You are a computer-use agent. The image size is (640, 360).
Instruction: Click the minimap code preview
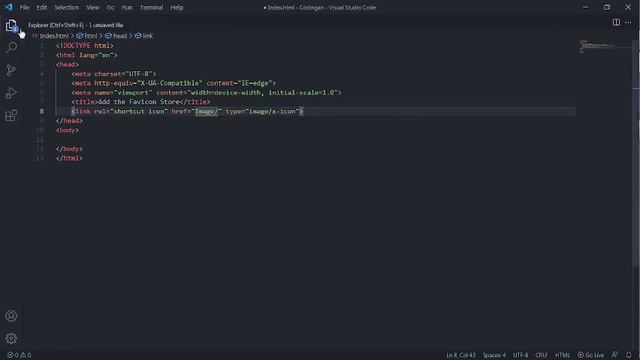click(x=598, y=46)
